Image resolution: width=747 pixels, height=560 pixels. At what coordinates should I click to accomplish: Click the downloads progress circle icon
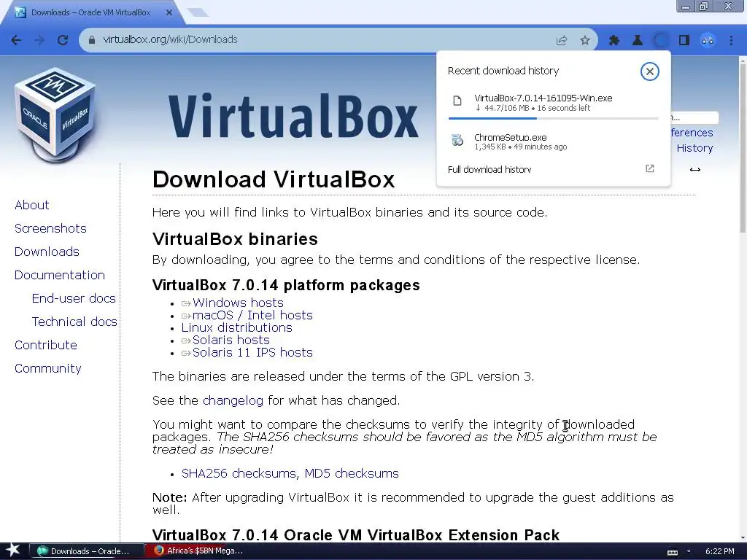pyautogui.click(x=661, y=41)
